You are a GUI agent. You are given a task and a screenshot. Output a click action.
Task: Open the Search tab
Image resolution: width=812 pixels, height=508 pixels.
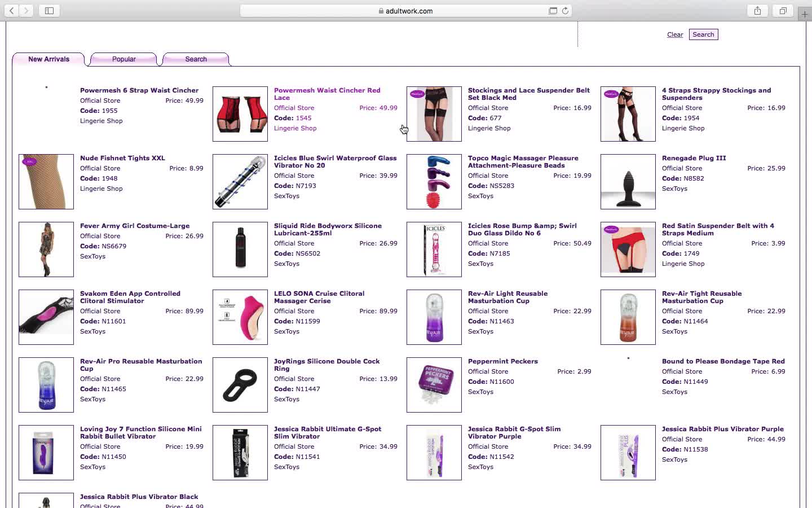point(196,59)
